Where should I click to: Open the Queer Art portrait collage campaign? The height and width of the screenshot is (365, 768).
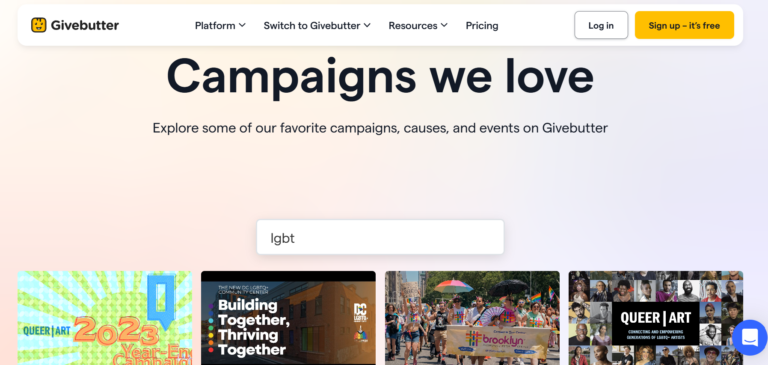(x=656, y=318)
